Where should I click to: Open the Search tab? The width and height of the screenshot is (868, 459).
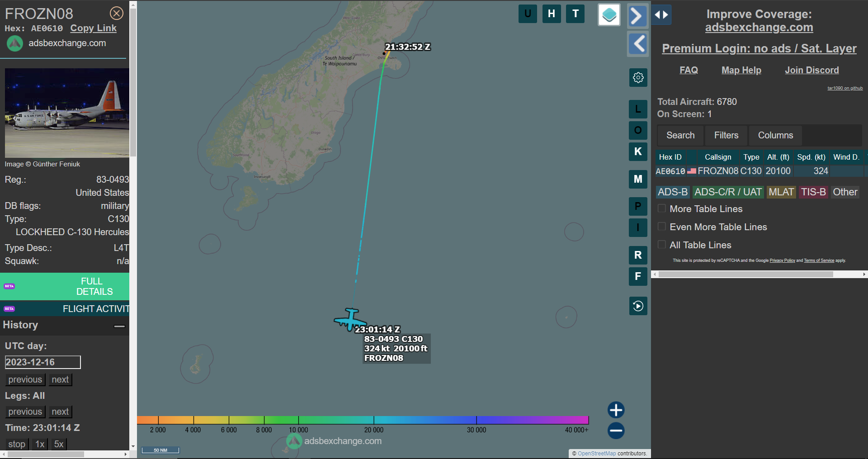pos(680,135)
